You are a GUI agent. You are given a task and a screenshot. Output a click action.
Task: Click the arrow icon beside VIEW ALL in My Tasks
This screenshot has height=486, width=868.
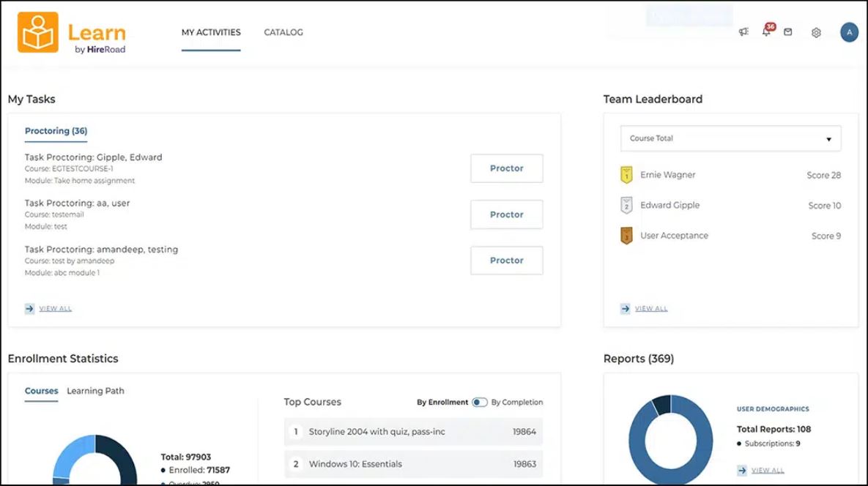[x=29, y=308]
